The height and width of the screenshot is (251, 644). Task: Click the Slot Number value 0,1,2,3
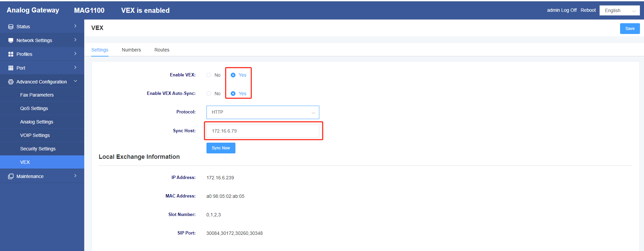pyautogui.click(x=214, y=215)
